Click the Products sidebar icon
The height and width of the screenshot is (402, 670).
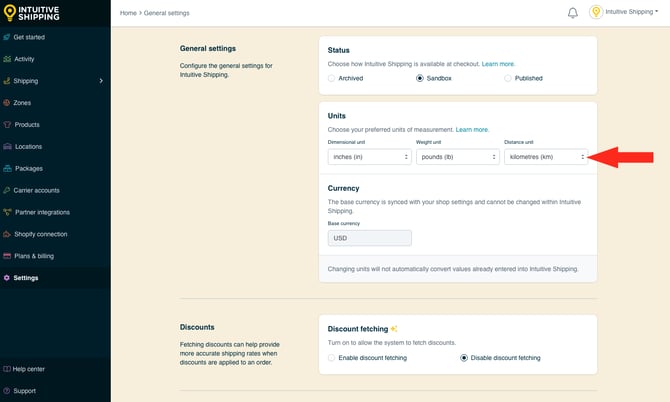[x=7, y=125]
